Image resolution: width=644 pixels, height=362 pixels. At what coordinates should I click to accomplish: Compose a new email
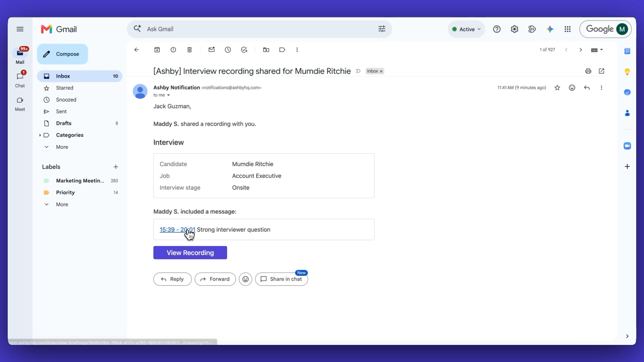pos(62,54)
